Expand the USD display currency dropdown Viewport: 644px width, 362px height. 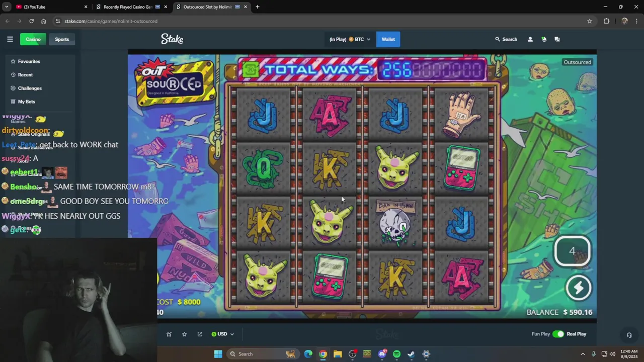(222, 334)
